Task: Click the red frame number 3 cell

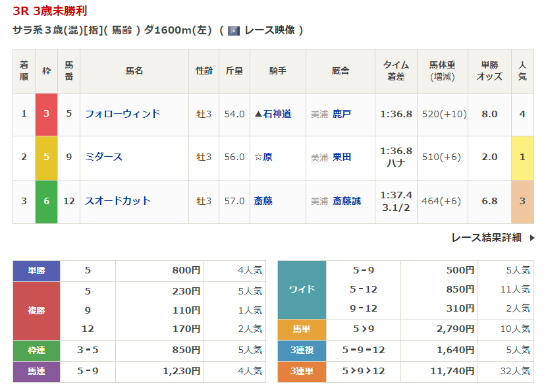Action: click(46, 114)
